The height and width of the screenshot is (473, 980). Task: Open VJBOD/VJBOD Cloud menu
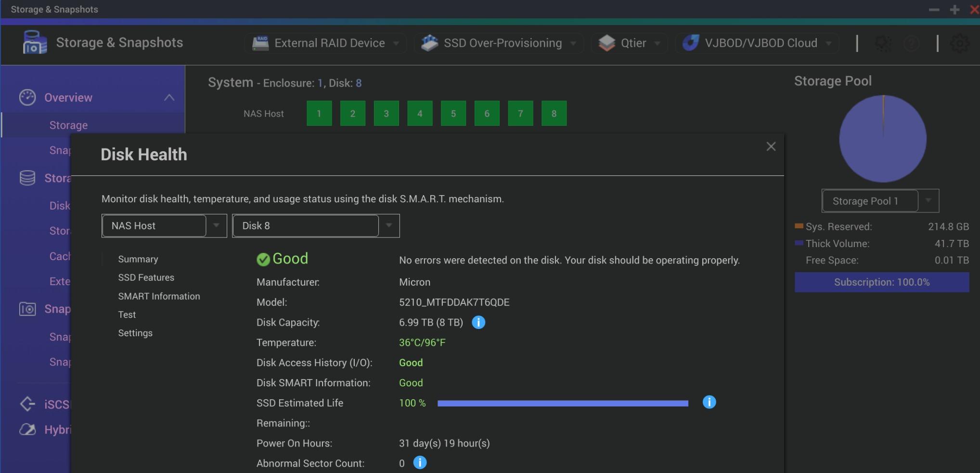click(x=757, y=43)
